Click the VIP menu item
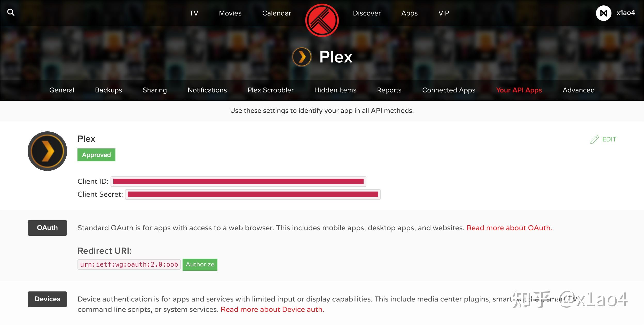 pyautogui.click(x=443, y=13)
